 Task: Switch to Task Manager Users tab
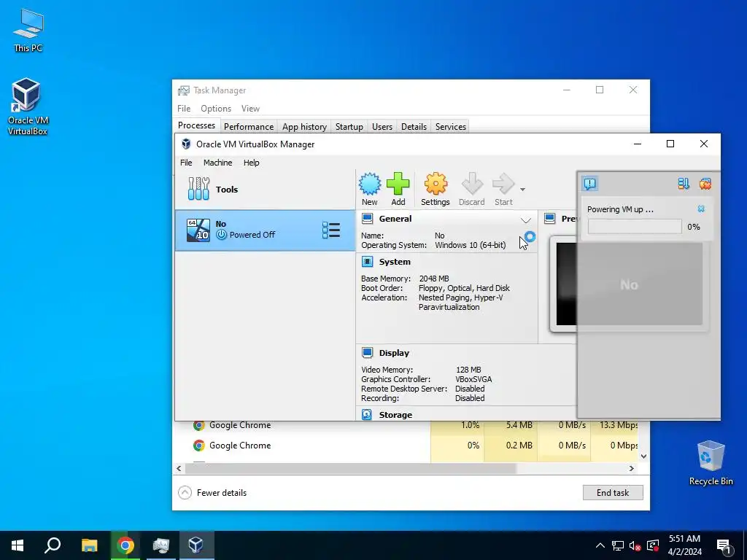click(x=382, y=127)
